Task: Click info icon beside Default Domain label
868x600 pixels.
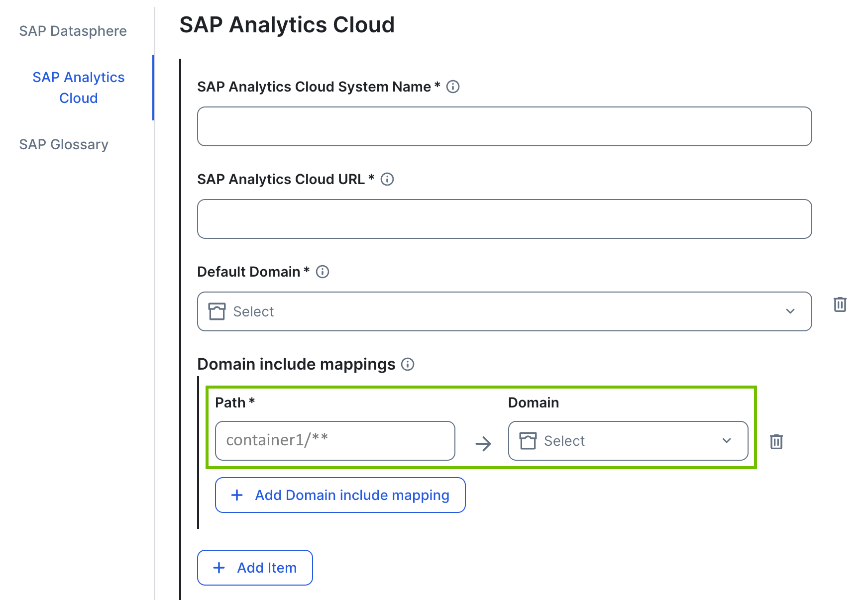Action: coord(322,272)
